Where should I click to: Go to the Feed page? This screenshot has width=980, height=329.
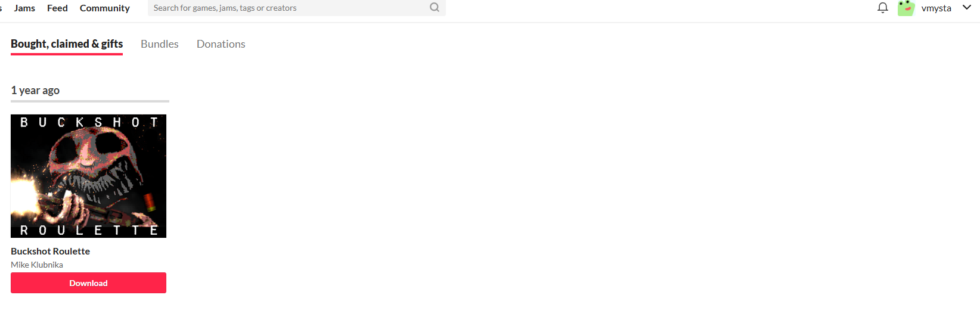click(x=57, y=8)
